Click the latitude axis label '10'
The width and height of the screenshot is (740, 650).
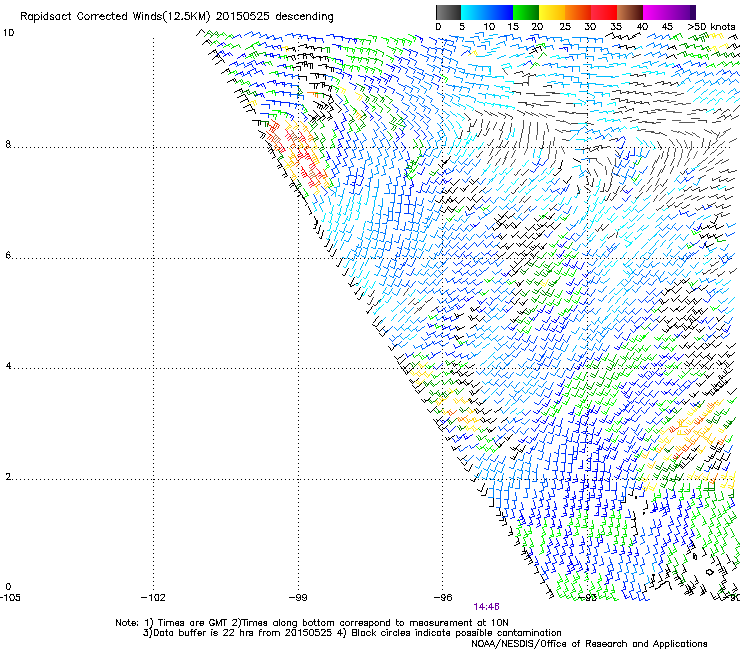[8, 33]
